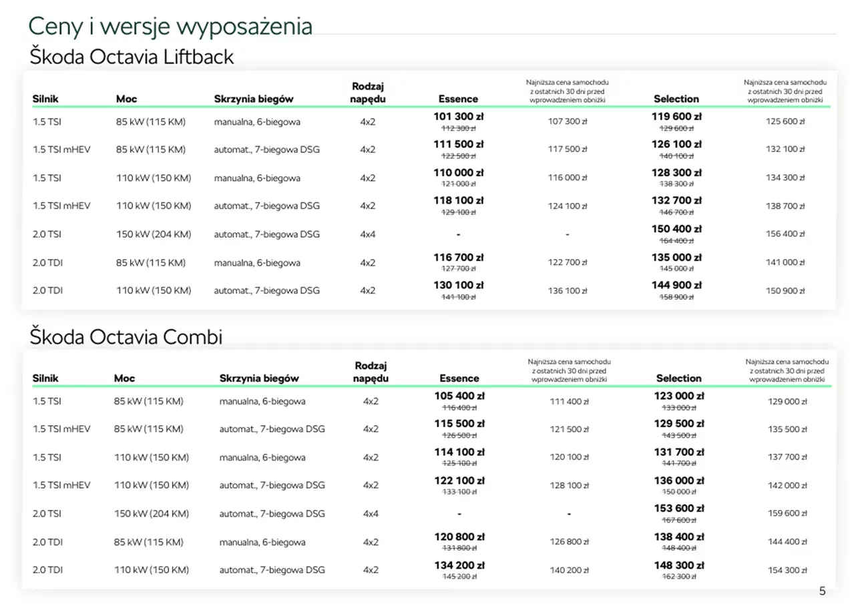
Task: Click the Combi Essence price "105 400 zł"
Action: (459, 396)
